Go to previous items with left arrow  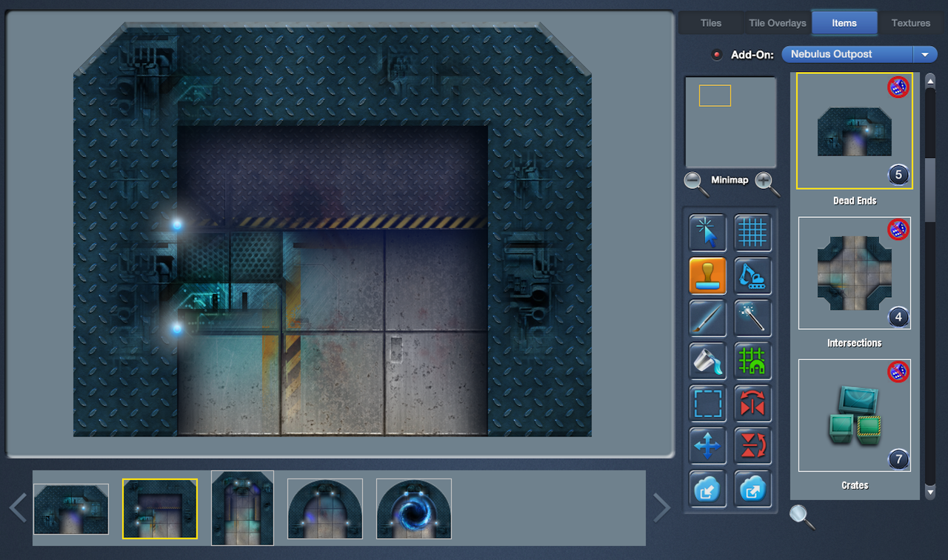(x=18, y=508)
